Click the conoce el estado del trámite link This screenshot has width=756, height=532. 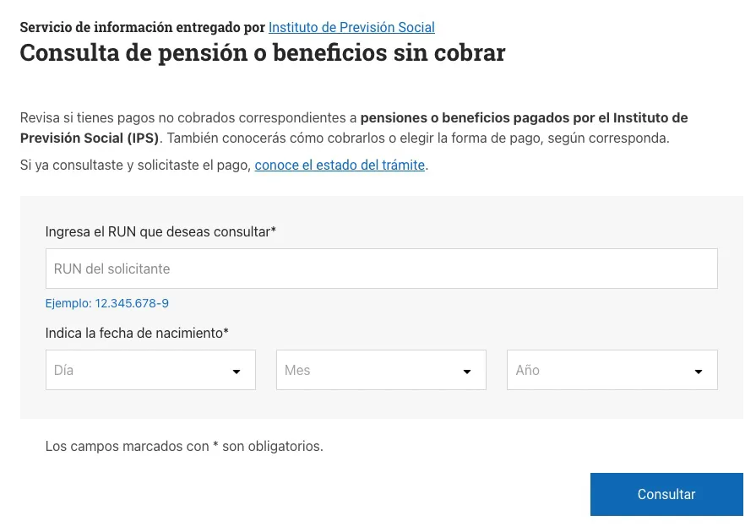(340, 165)
